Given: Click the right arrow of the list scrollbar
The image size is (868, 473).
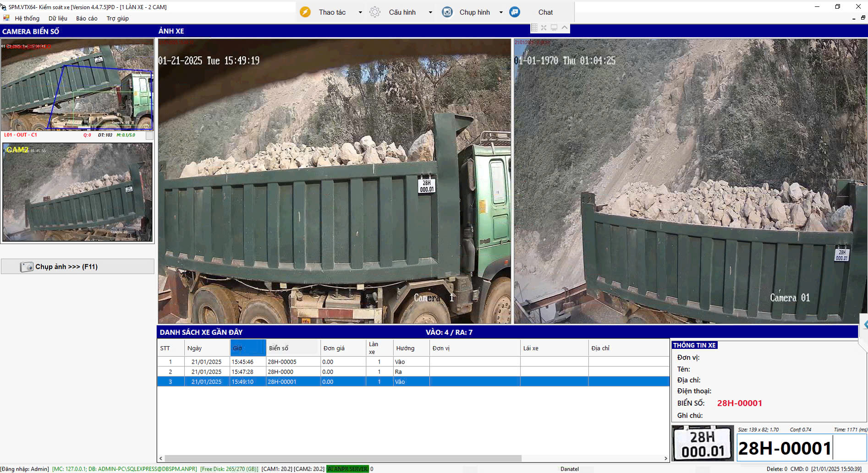Looking at the screenshot, I should pos(666,458).
